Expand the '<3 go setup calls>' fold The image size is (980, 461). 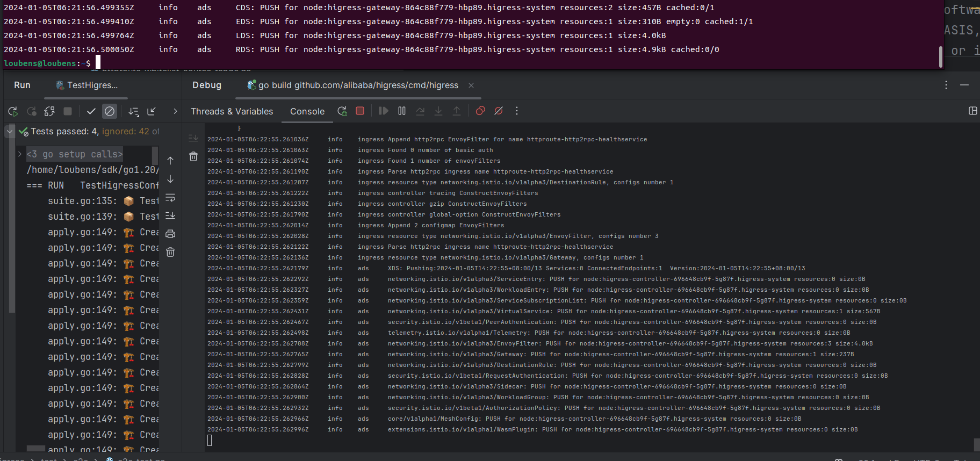20,154
